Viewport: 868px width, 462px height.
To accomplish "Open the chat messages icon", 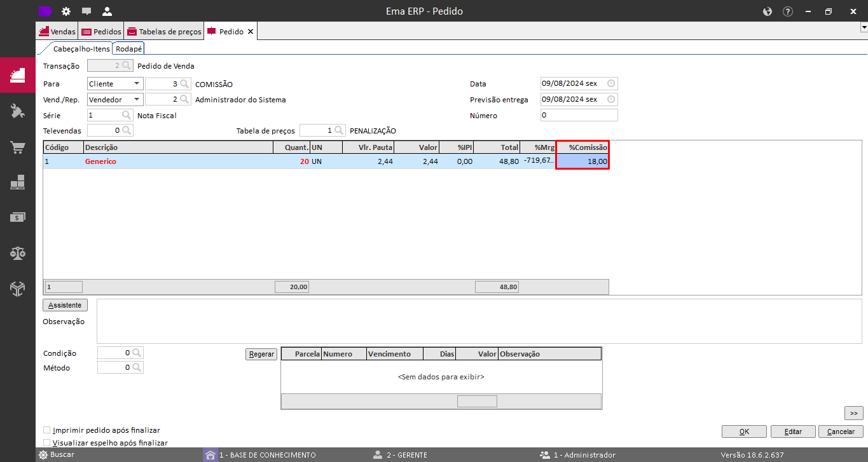I will click(86, 11).
